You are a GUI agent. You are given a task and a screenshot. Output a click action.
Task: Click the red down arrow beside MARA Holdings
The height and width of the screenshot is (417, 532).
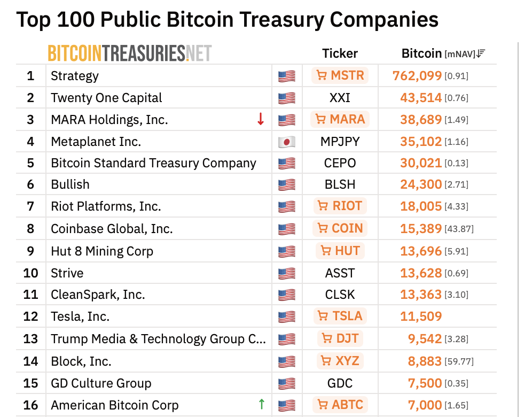[x=260, y=120]
